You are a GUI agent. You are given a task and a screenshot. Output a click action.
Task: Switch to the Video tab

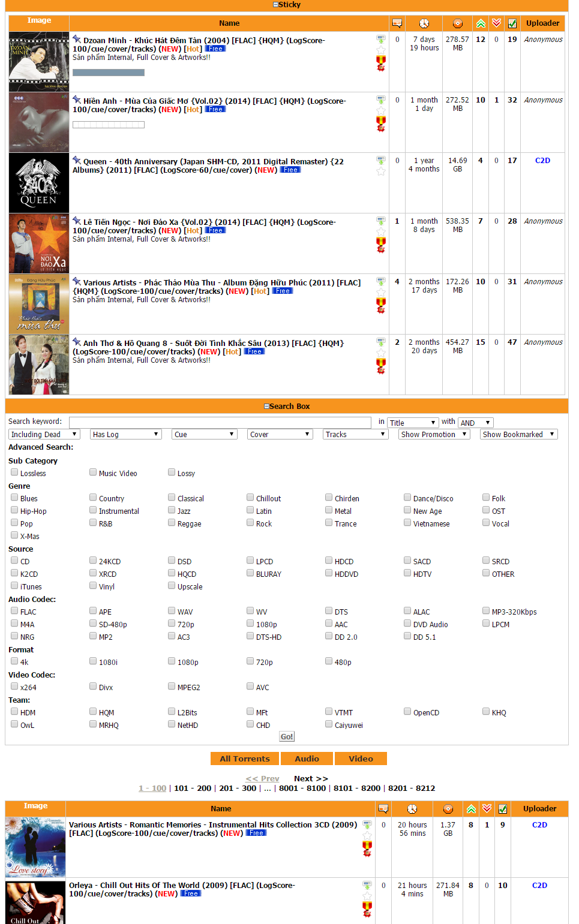pos(361,759)
